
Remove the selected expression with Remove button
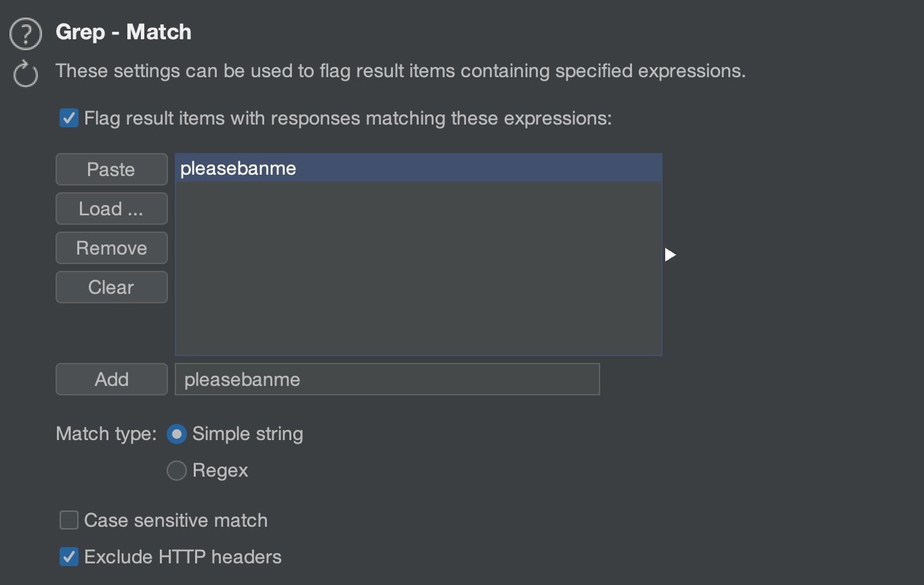(112, 248)
